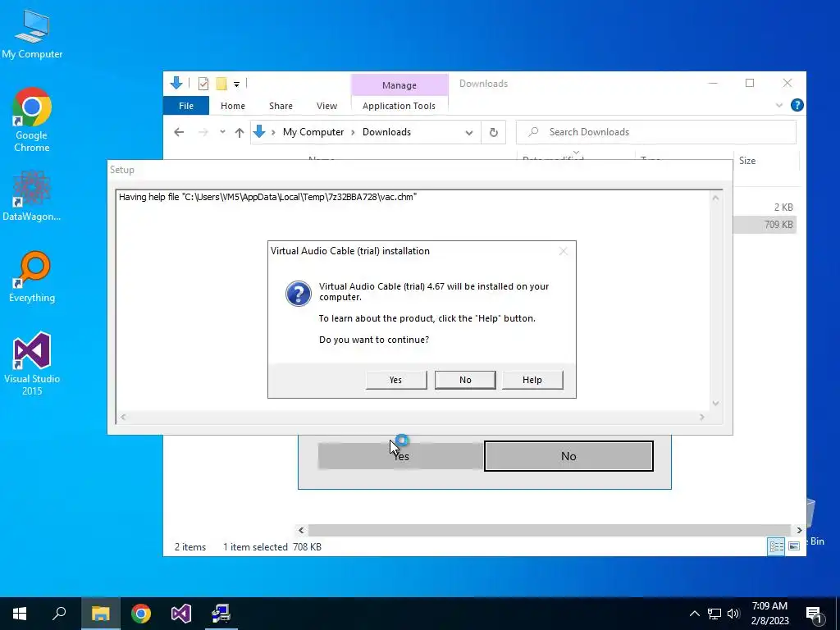This screenshot has height=630, width=840.
Task: Click Downloads in the address breadcrumb
Action: [387, 132]
